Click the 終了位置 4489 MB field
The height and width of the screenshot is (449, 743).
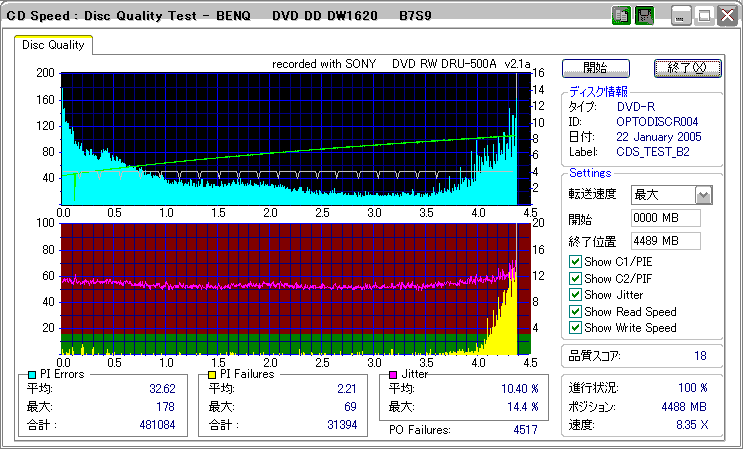click(665, 240)
